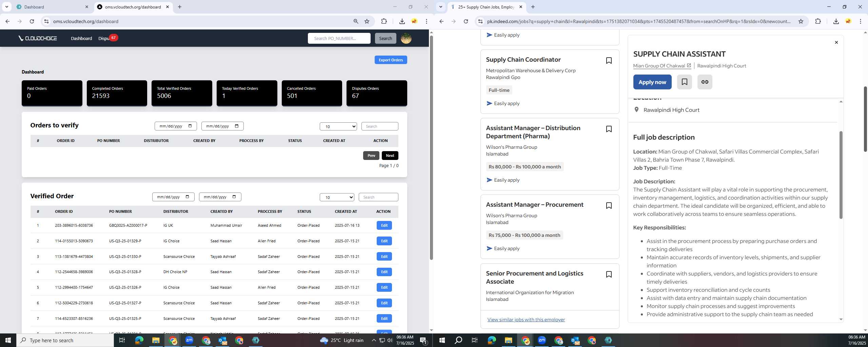This screenshot has height=347, width=868.
Task: Open Zoom from the left taskbar
Action: point(189,340)
